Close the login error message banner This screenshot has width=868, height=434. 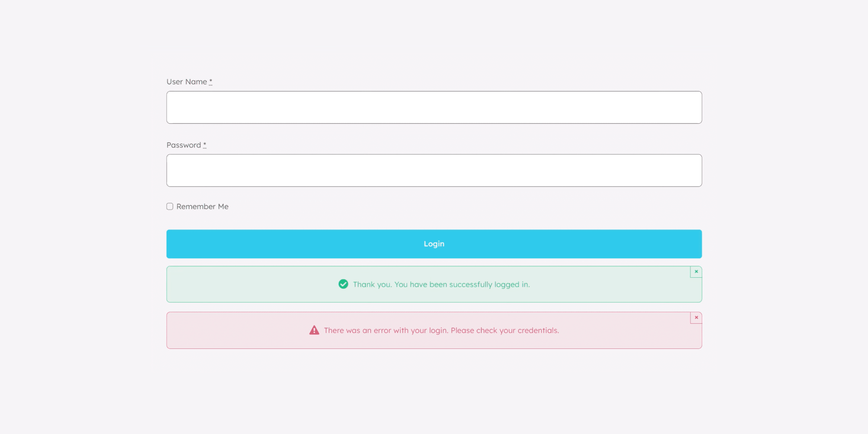tap(696, 317)
